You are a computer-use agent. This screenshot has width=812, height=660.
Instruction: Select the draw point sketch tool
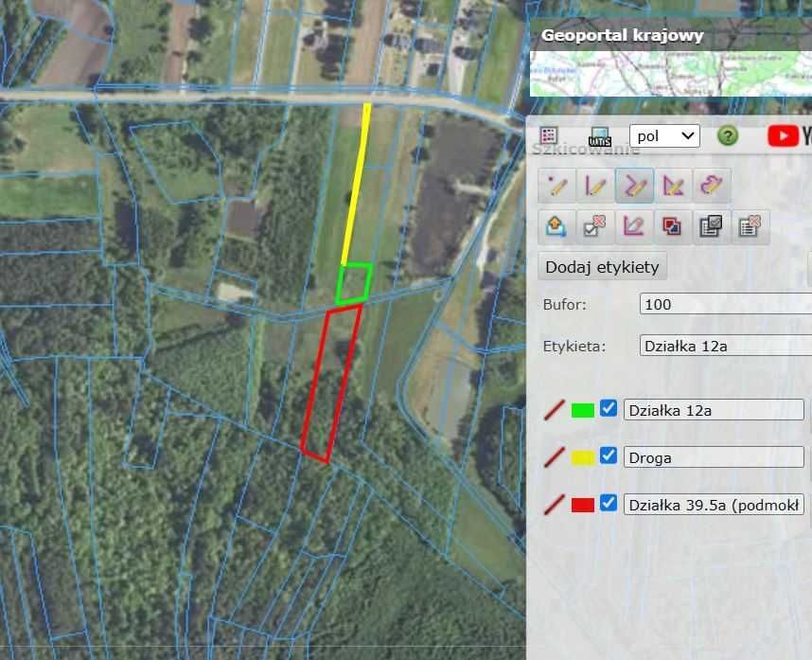click(557, 185)
